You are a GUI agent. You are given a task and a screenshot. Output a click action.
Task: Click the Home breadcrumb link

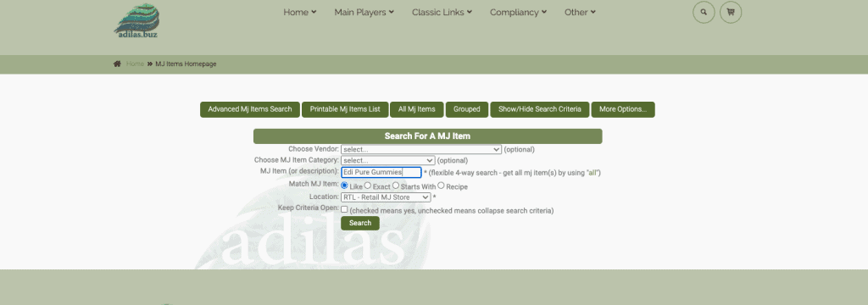click(135, 64)
